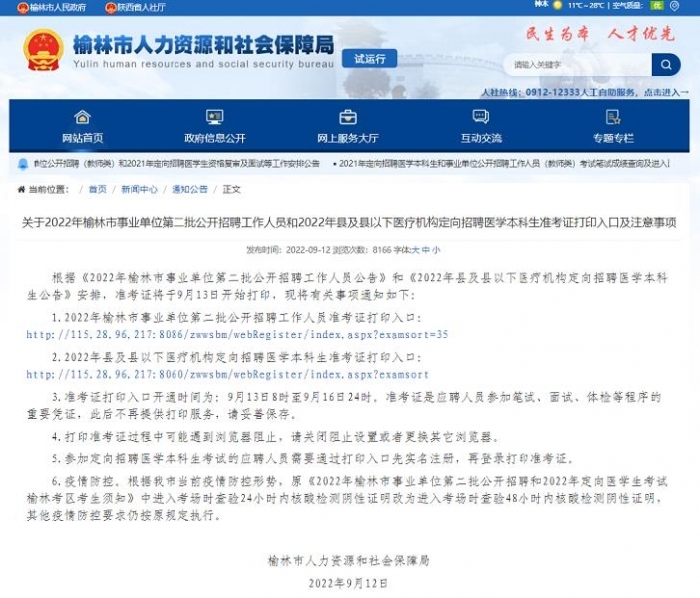This screenshot has height=598, width=700.
Task: Click the 人社热线 0912-12333 service link
Action: [x=584, y=92]
